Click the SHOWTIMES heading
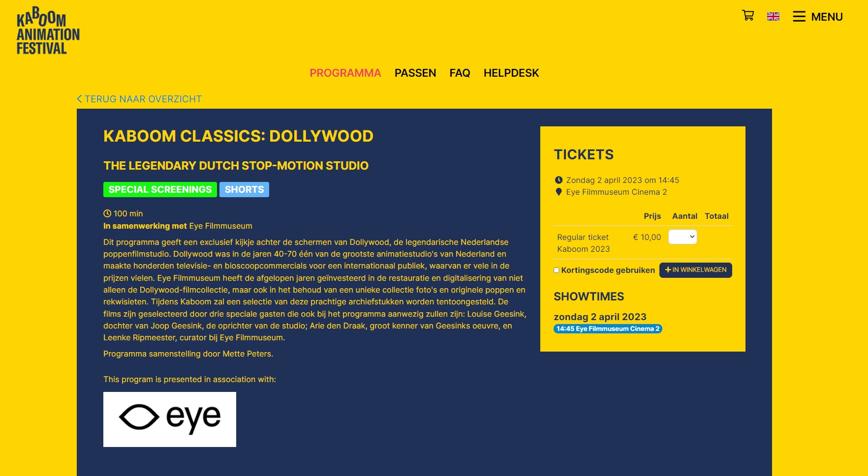 point(589,297)
